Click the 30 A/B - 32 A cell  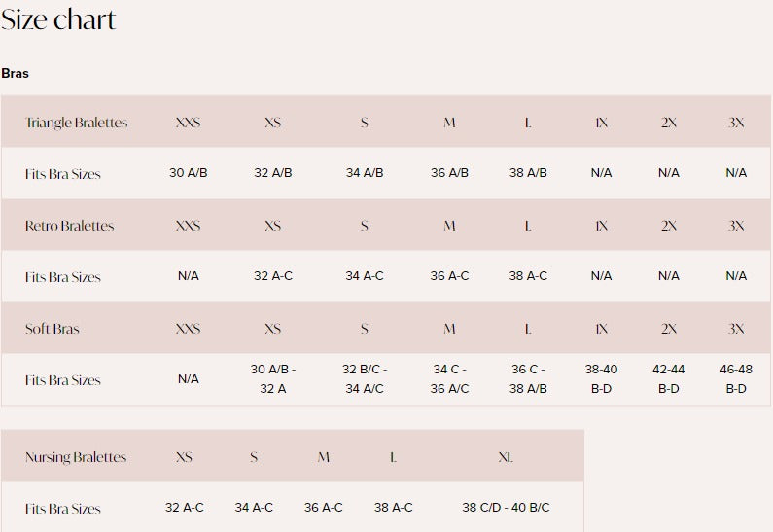(x=273, y=379)
